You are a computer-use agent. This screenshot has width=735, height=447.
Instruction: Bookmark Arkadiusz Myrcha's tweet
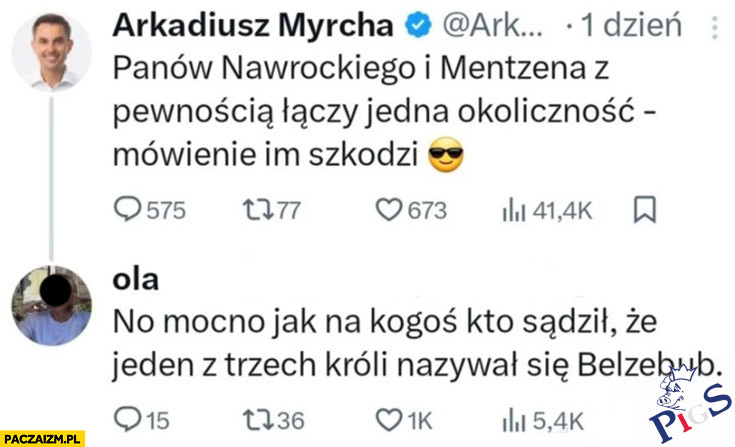click(x=644, y=210)
